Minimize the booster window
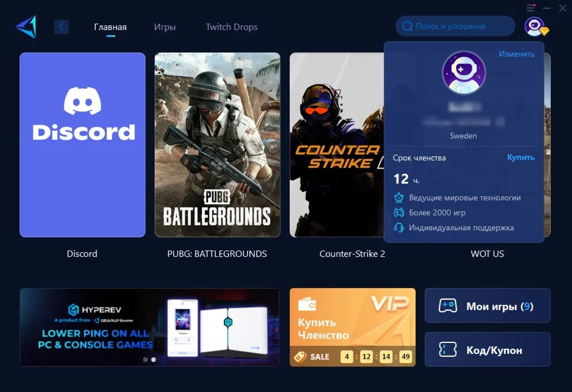This screenshot has width=572, height=392. [547, 8]
